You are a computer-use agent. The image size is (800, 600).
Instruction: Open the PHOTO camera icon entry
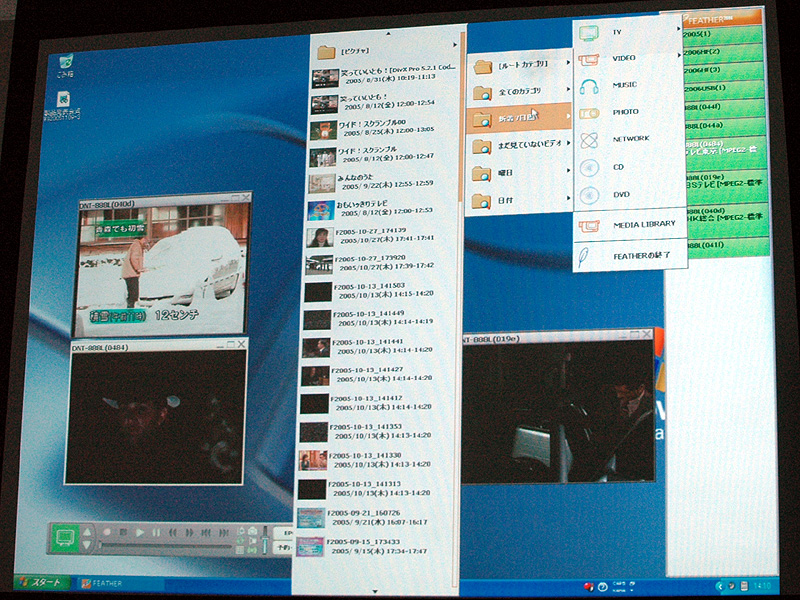click(x=589, y=113)
